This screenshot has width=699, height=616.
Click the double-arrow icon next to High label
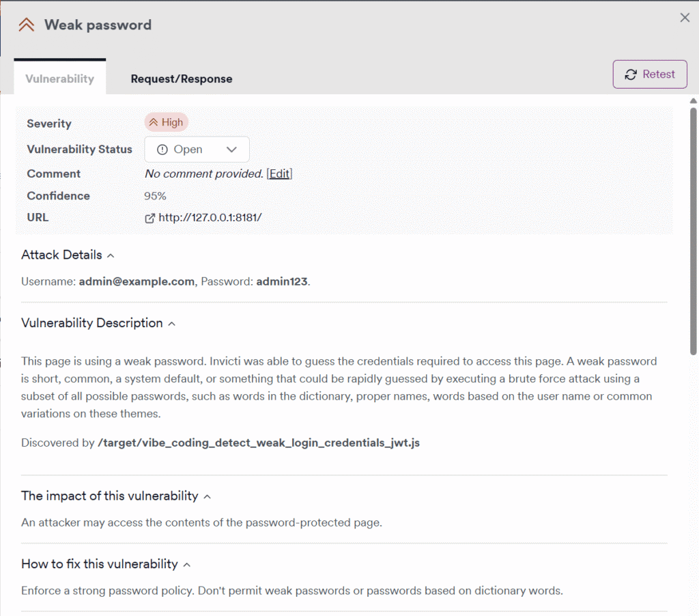click(x=156, y=122)
